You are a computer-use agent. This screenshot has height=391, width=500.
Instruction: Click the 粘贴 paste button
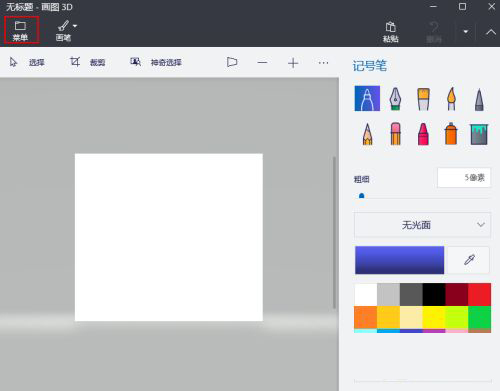(x=391, y=32)
